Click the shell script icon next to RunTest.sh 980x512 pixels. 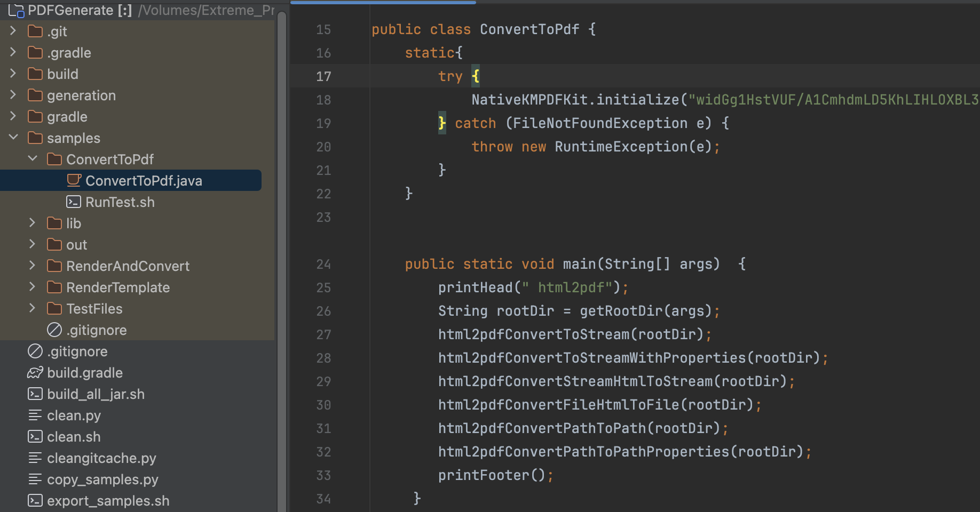click(73, 202)
